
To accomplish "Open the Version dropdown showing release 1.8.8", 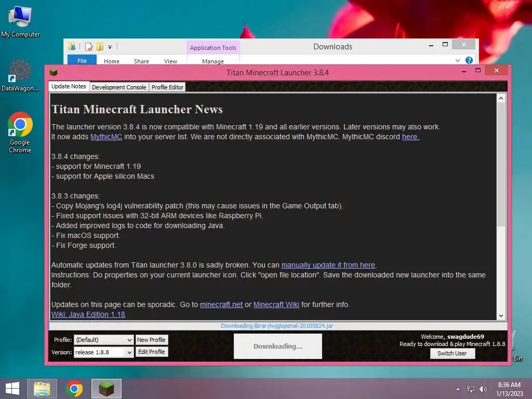I will click(104, 352).
